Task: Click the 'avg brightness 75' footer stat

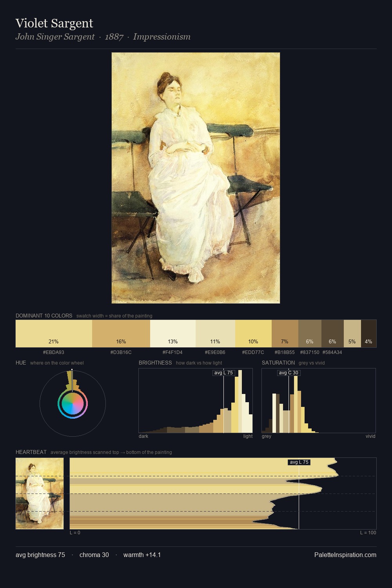Action: click(40, 555)
